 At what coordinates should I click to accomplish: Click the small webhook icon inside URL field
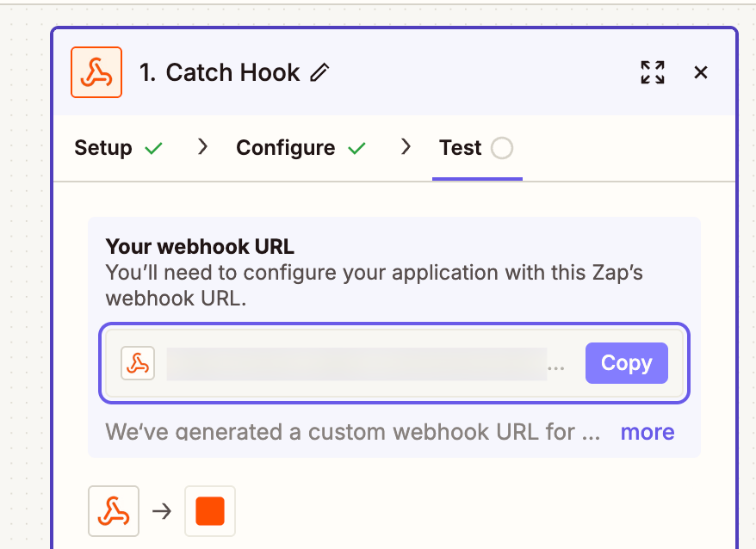coord(138,363)
